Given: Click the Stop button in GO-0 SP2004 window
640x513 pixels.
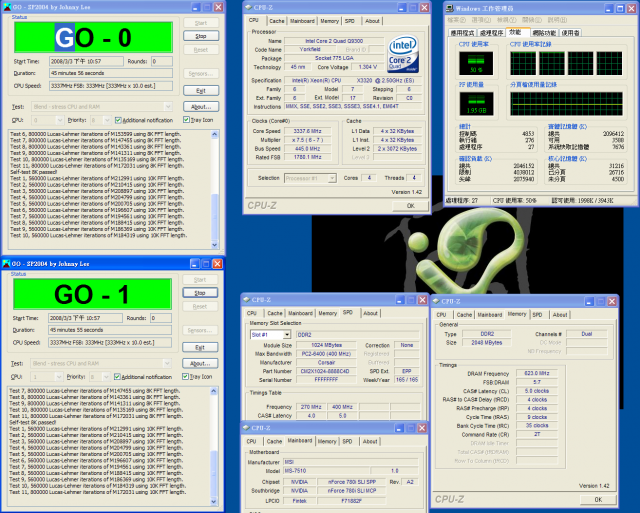Looking at the screenshot, I should click(x=201, y=36).
